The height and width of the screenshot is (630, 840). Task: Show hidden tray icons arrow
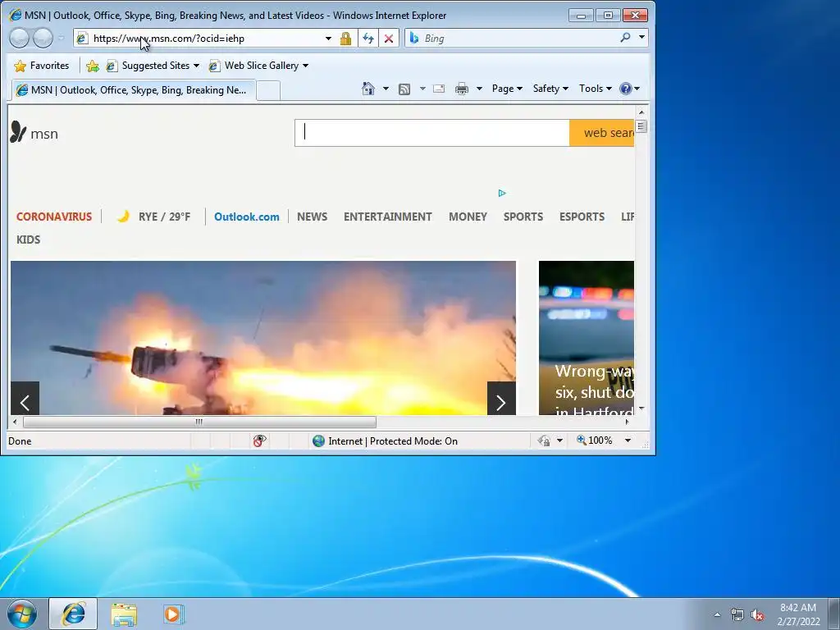(x=717, y=614)
